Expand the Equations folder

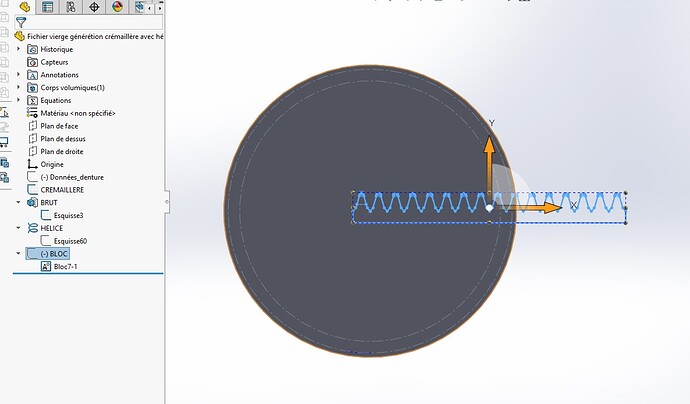tap(18, 100)
